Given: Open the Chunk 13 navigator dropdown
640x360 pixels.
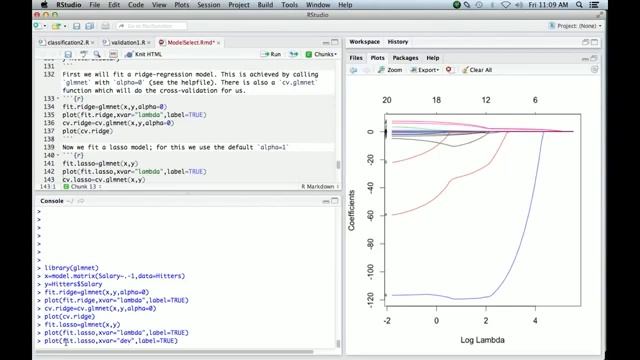Looking at the screenshot, I should [x=83, y=187].
